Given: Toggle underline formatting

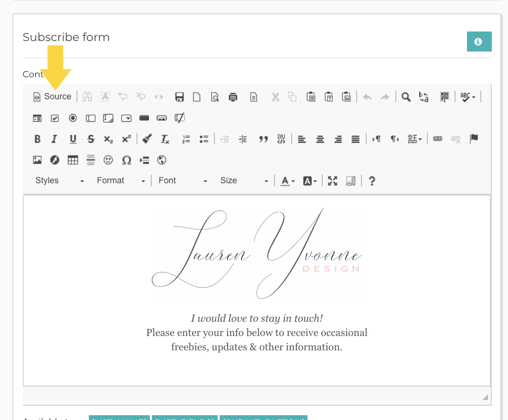Looking at the screenshot, I should [73, 139].
